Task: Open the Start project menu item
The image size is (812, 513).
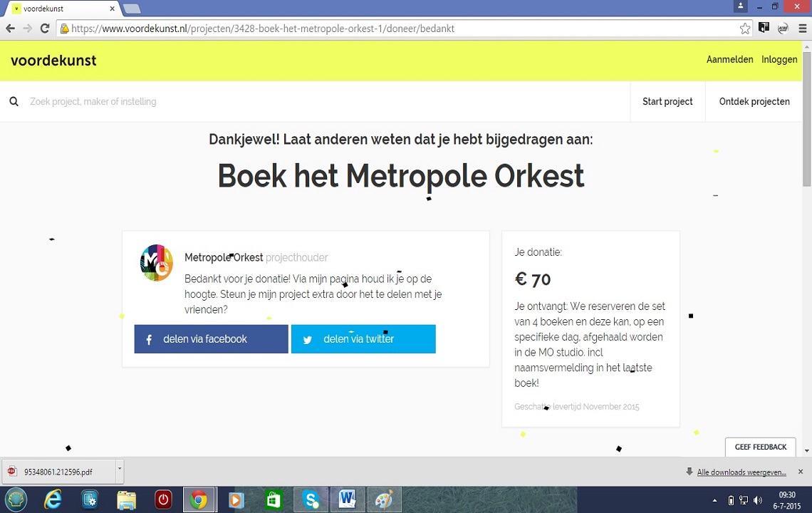Action: pos(667,102)
